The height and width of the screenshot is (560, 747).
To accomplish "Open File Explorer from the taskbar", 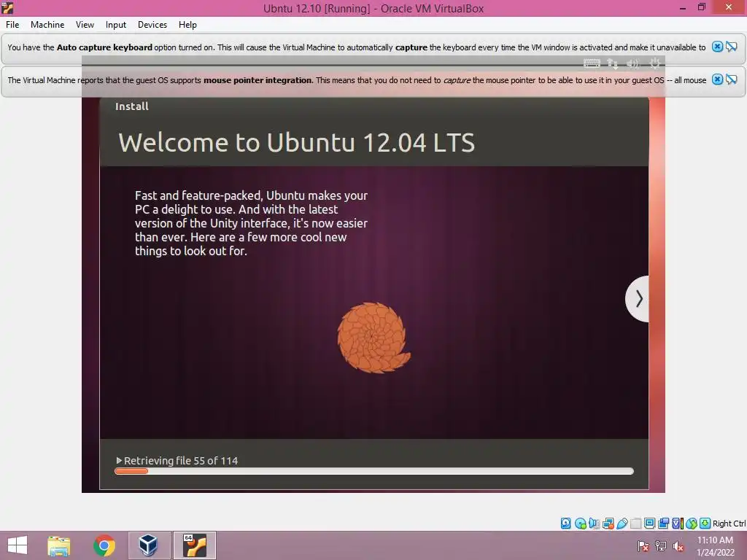I will point(59,545).
